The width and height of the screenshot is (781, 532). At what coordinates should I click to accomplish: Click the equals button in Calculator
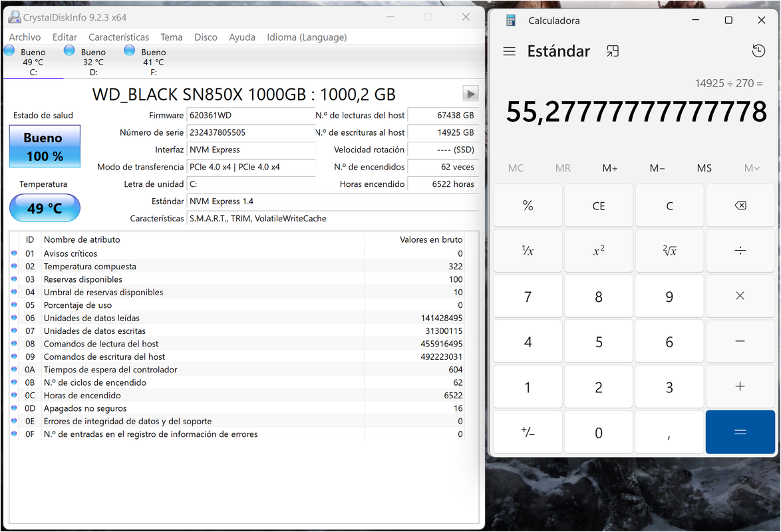coord(740,432)
